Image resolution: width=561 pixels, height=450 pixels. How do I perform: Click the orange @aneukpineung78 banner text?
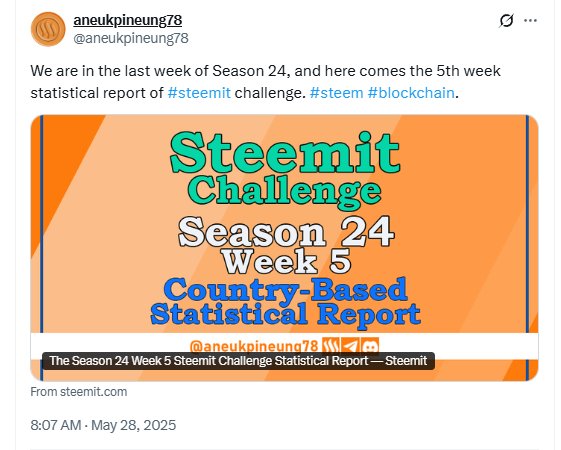254,346
